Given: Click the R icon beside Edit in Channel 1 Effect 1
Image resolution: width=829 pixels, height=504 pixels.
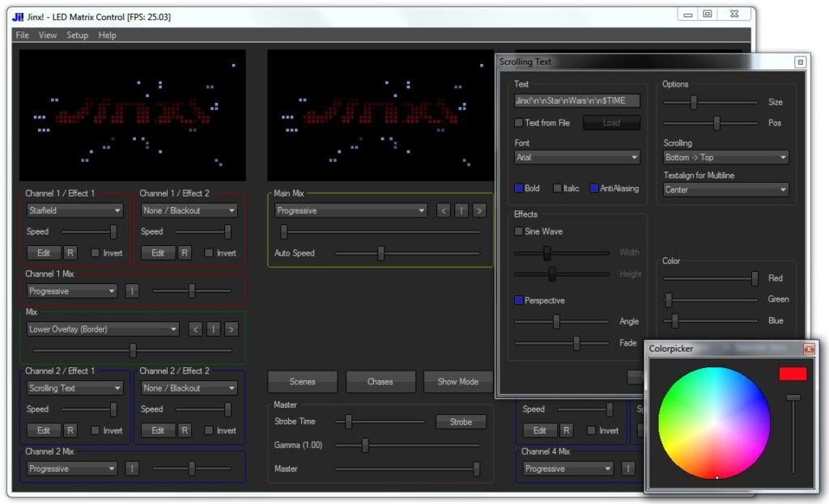Looking at the screenshot, I should (x=71, y=252).
